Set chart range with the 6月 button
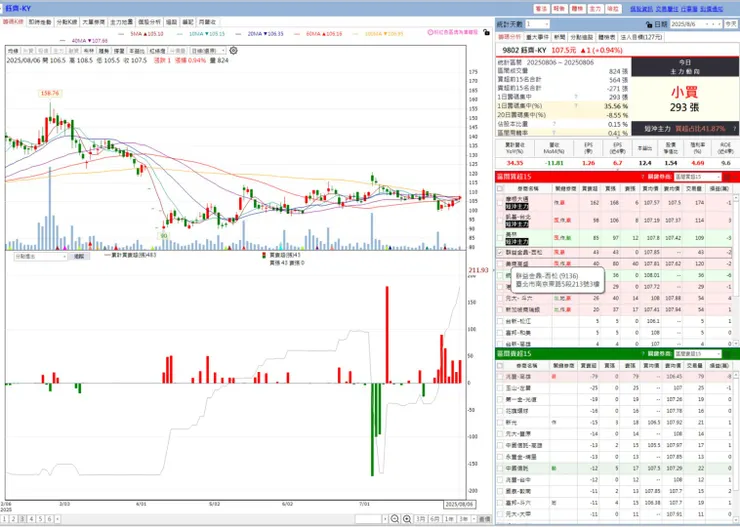The image size is (740, 527). click(435, 519)
